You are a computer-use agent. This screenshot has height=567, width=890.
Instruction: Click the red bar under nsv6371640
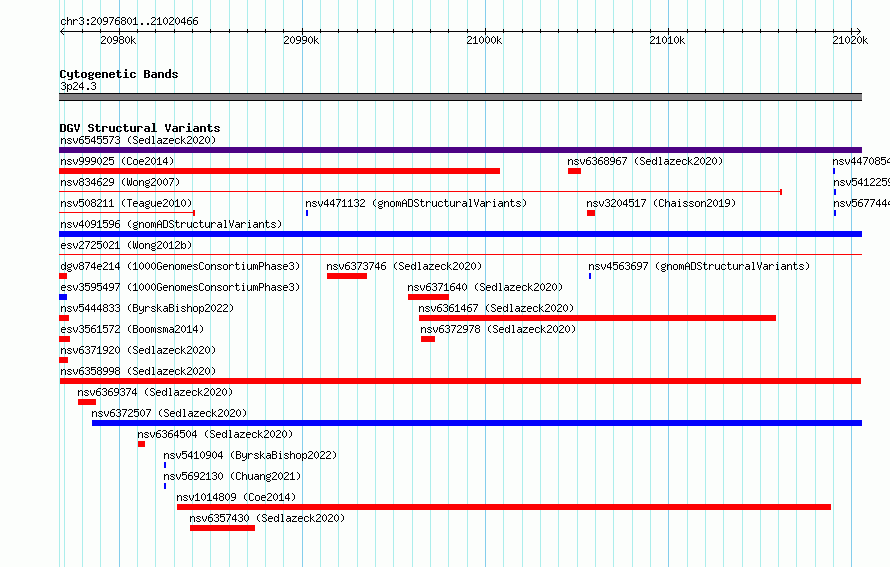click(x=429, y=297)
